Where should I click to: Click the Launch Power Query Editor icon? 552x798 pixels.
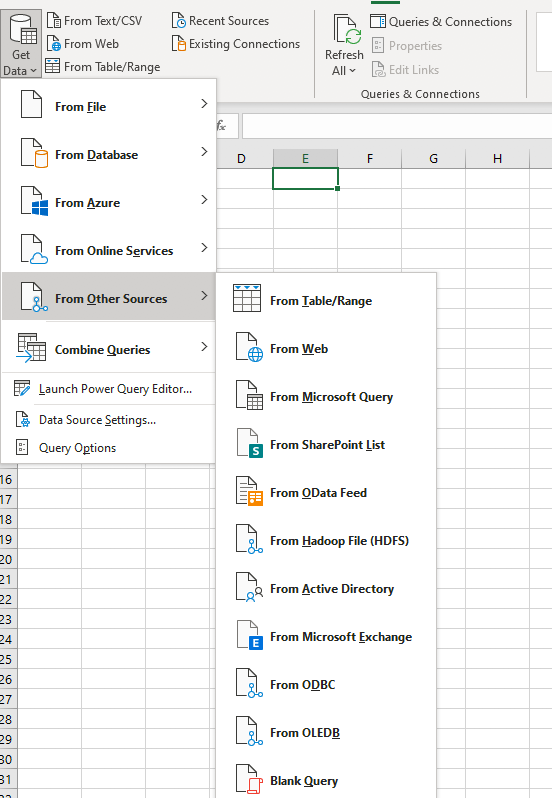[22, 388]
